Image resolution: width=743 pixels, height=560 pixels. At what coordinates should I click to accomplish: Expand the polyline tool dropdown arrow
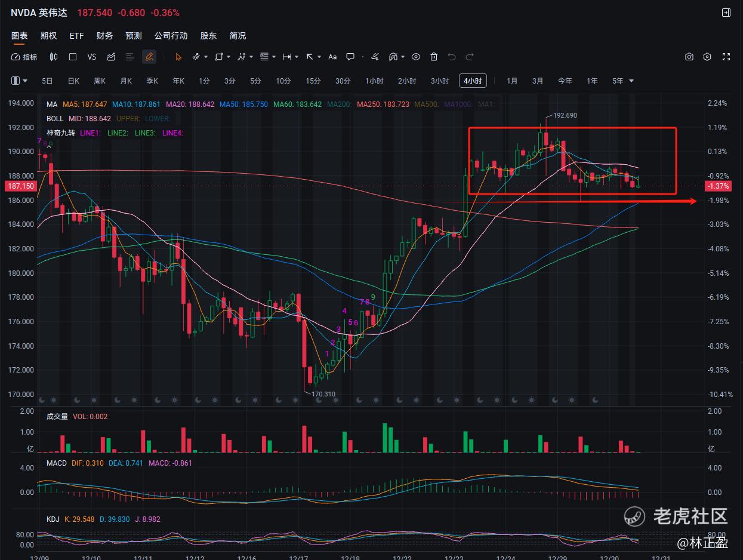click(x=252, y=57)
